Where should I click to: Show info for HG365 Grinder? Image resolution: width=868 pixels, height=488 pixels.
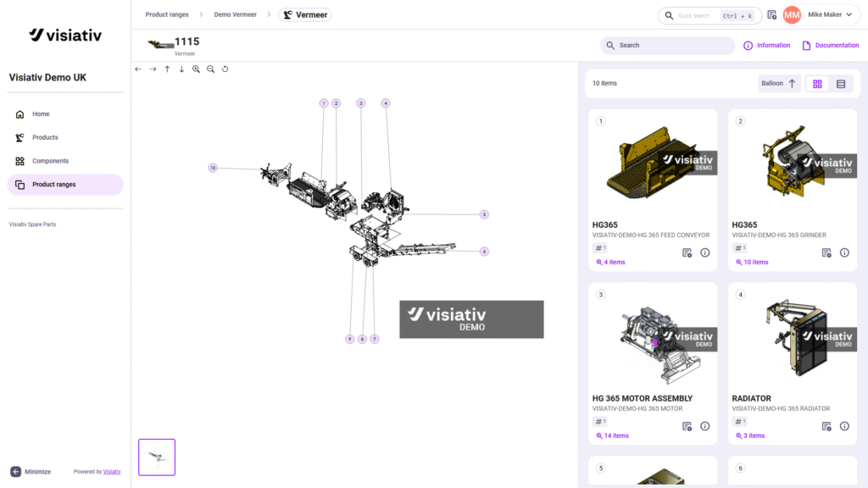[844, 252]
